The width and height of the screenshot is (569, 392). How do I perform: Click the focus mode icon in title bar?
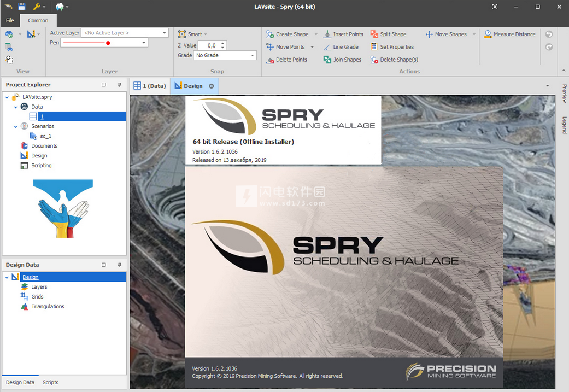pos(495,7)
